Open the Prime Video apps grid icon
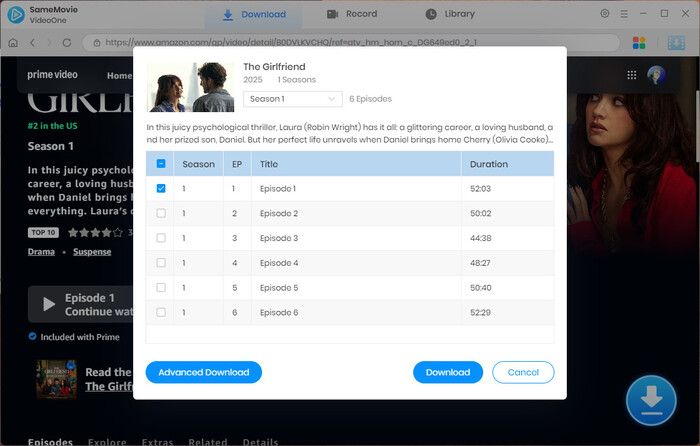Image resolution: width=700 pixels, height=446 pixels. [632, 75]
